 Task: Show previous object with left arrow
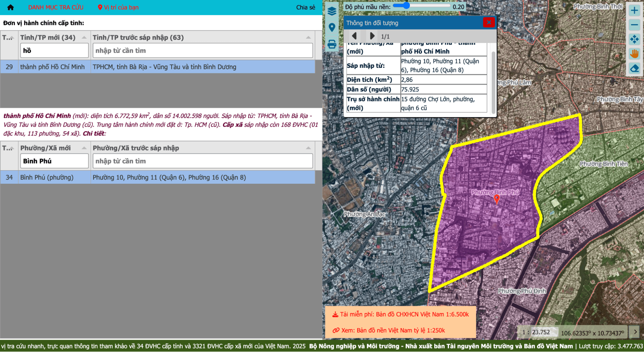coord(354,36)
